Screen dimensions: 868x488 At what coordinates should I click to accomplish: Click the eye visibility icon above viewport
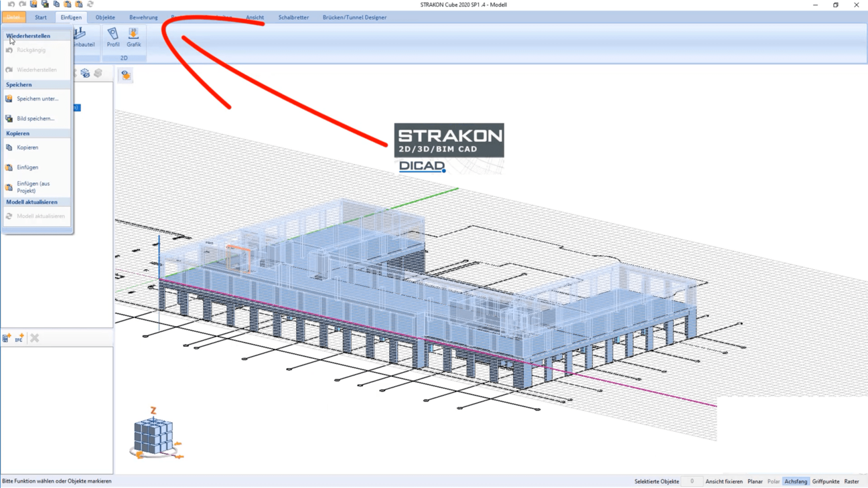pyautogui.click(x=126, y=76)
